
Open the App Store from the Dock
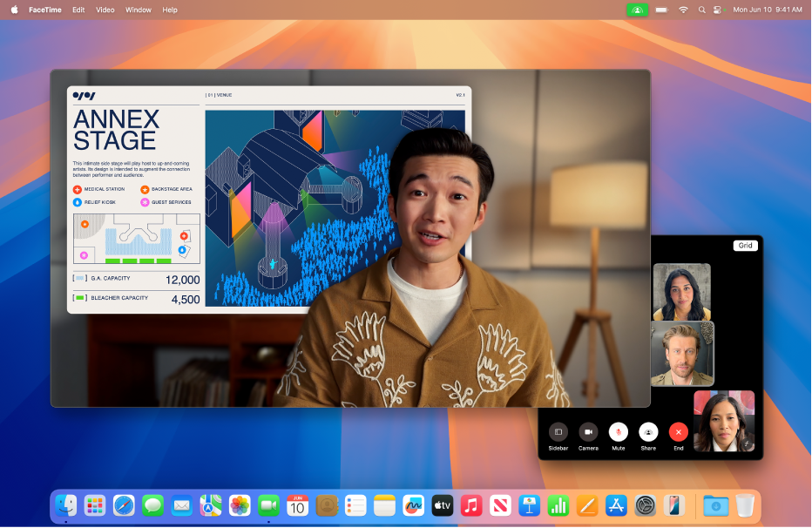coord(614,505)
